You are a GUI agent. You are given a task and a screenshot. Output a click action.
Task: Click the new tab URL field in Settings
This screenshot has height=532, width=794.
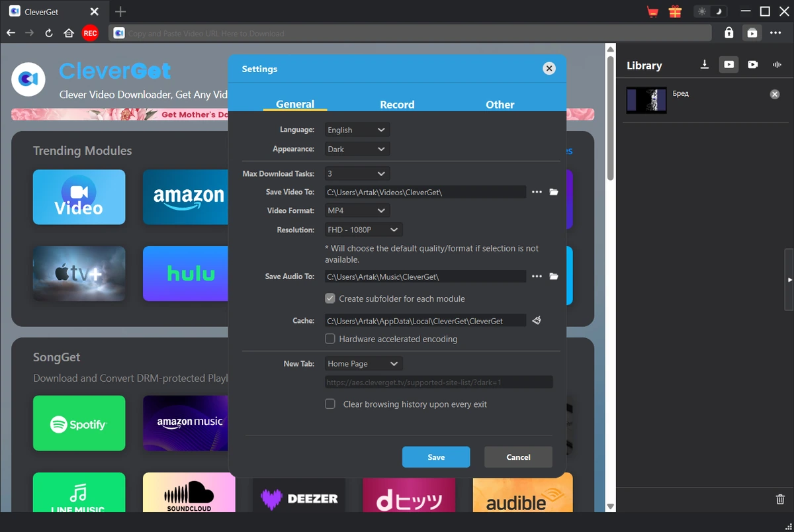coord(439,382)
